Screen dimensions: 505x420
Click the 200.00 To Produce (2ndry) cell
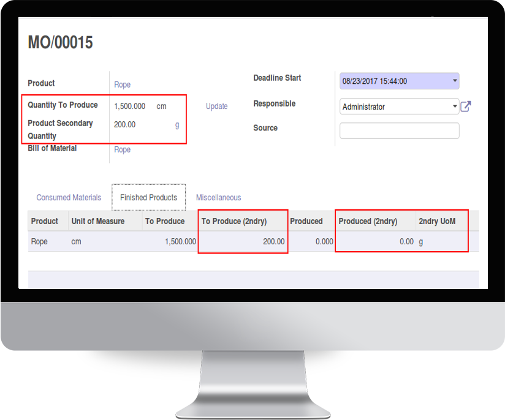pos(274,241)
